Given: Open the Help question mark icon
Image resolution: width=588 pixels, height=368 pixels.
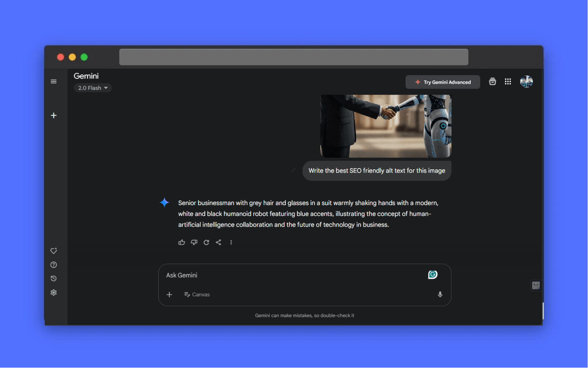Looking at the screenshot, I should point(54,265).
